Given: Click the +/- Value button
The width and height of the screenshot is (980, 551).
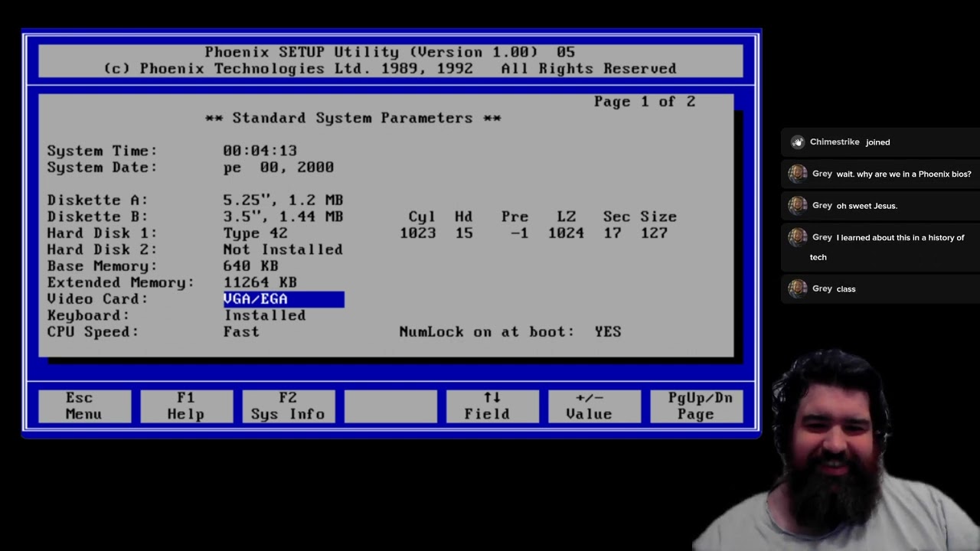Looking at the screenshot, I should coord(593,406).
